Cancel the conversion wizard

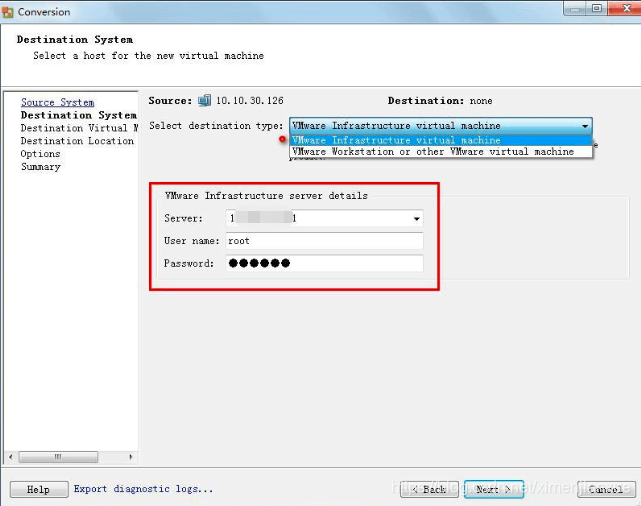tap(606, 489)
